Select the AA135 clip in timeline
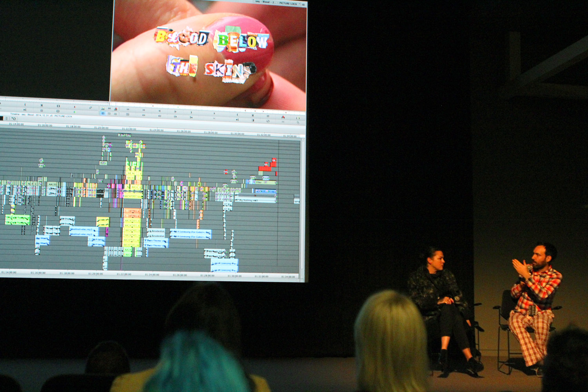The image size is (588, 392). coord(52,184)
